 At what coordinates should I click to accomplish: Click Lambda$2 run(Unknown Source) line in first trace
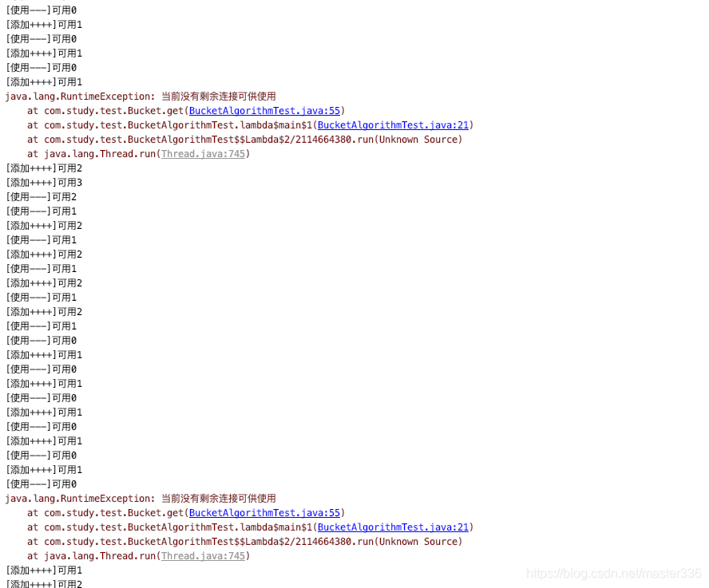pyautogui.click(x=244, y=140)
